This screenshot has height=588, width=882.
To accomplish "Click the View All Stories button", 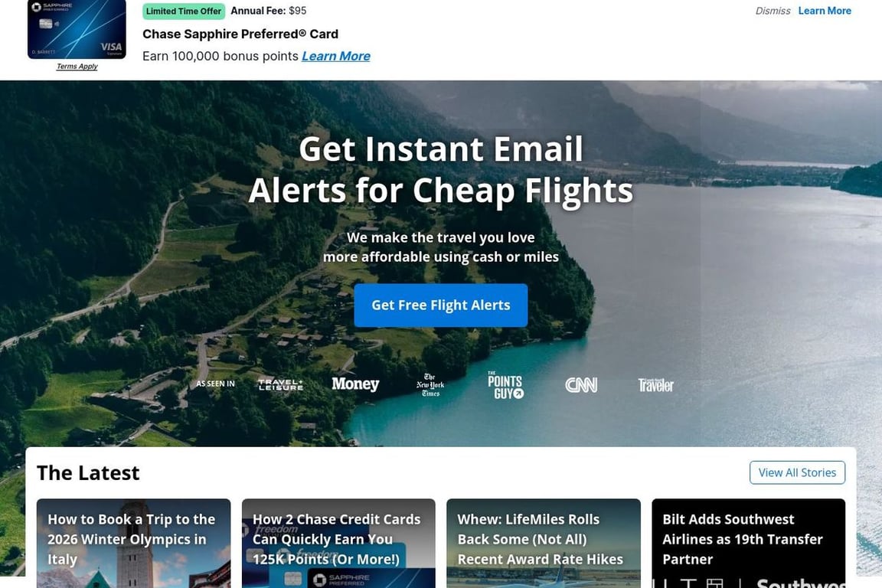I will point(797,472).
